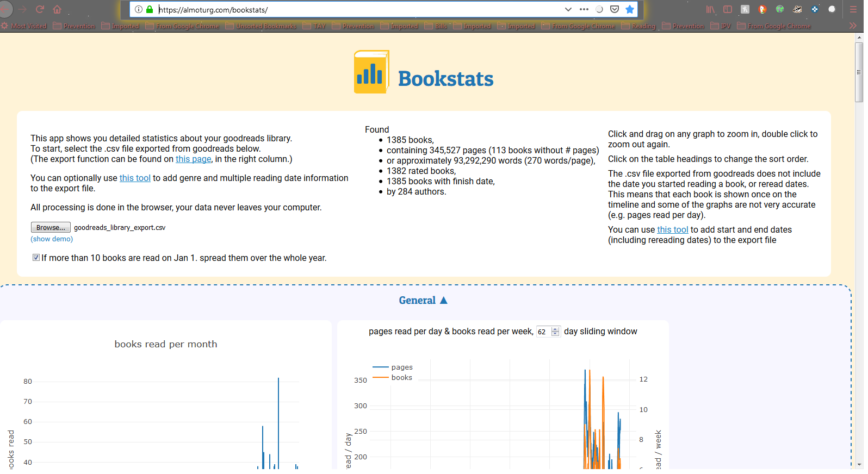Go back to the previous page
This screenshot has height=474, width=868.
tap(4, 9)
